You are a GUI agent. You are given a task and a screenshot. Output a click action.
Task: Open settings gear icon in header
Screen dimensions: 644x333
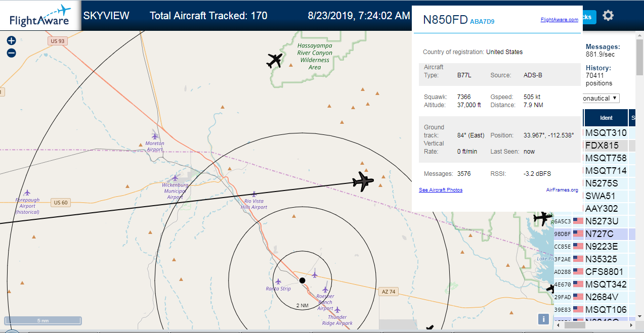click(x=608, y=16)
